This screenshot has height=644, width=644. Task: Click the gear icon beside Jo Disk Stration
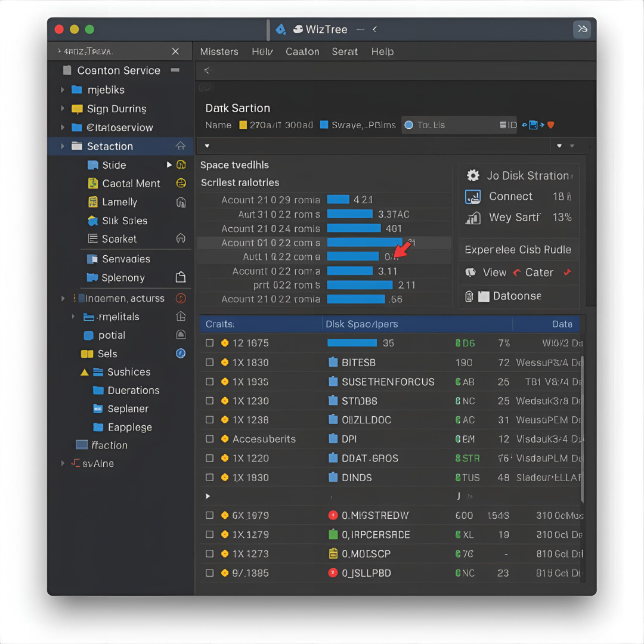pos(473,176)
